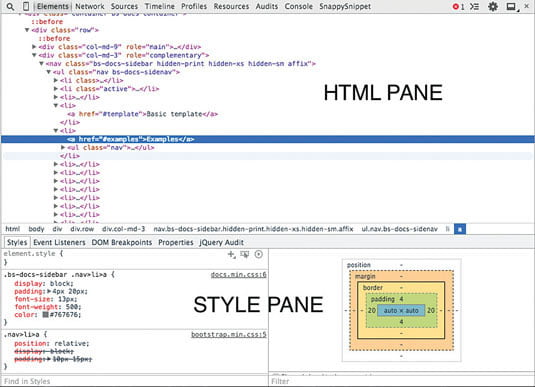
Task: Click the #767676 color swatch
Action: (45, 315)
